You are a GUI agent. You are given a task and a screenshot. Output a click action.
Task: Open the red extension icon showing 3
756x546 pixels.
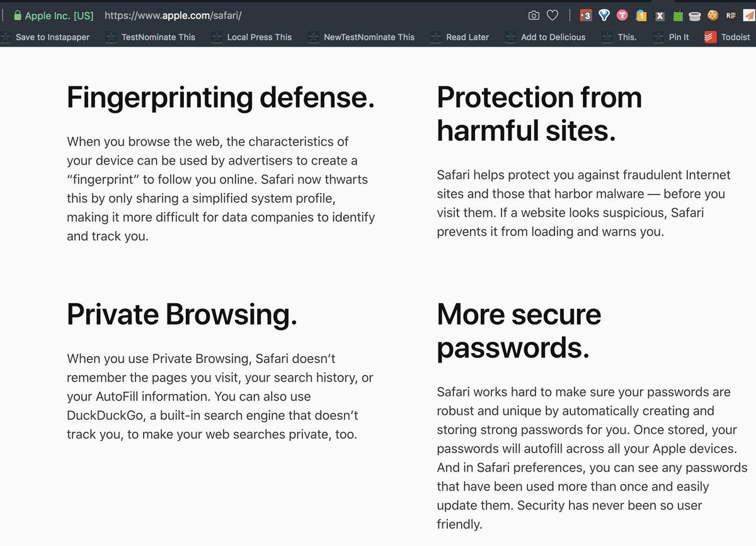click(585, 16)
